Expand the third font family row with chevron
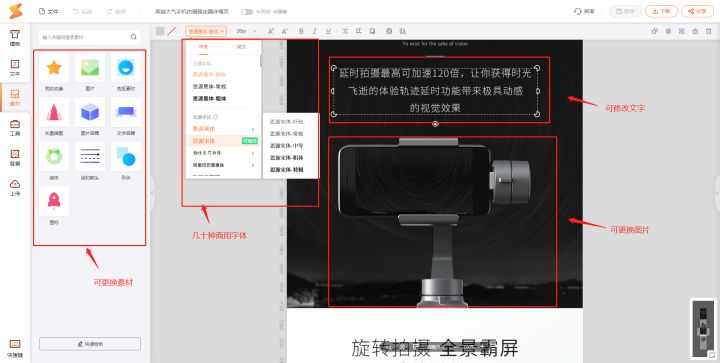This screenshot has width=720, height=363. 223,153
